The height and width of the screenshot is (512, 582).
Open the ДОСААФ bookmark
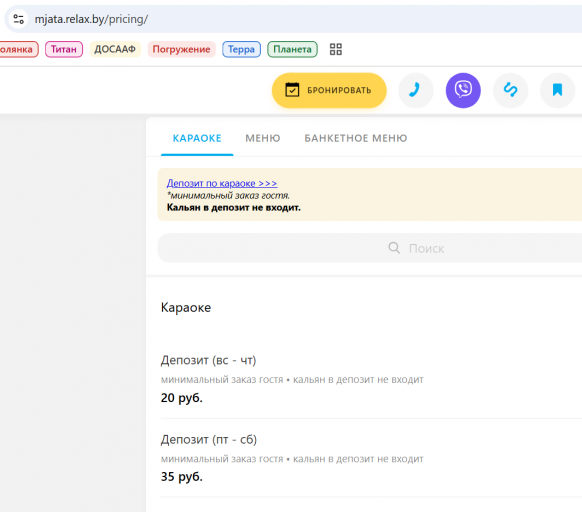(x=115, y=49)
